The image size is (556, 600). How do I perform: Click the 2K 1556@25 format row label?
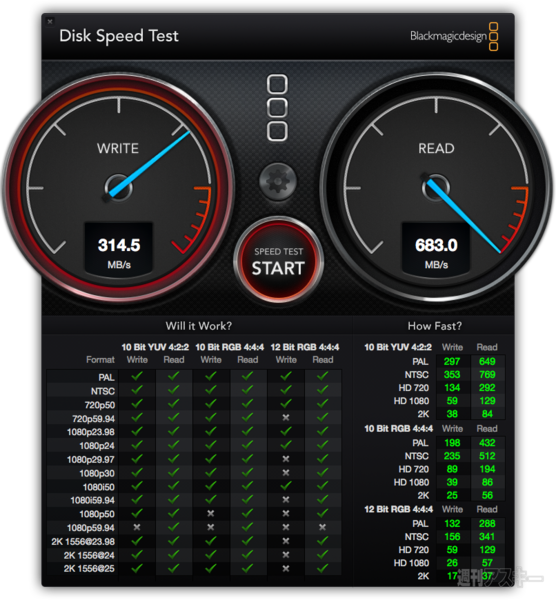coord(89,569)
